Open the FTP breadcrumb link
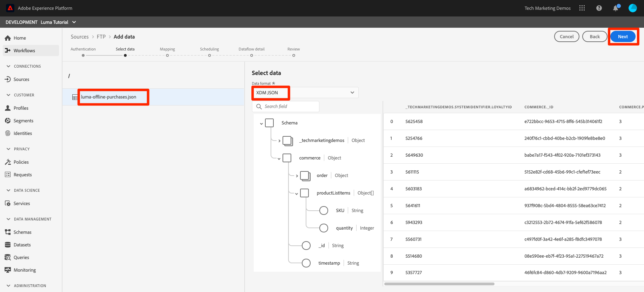Screen dimensions: 644x292 [x=101, y=37]
